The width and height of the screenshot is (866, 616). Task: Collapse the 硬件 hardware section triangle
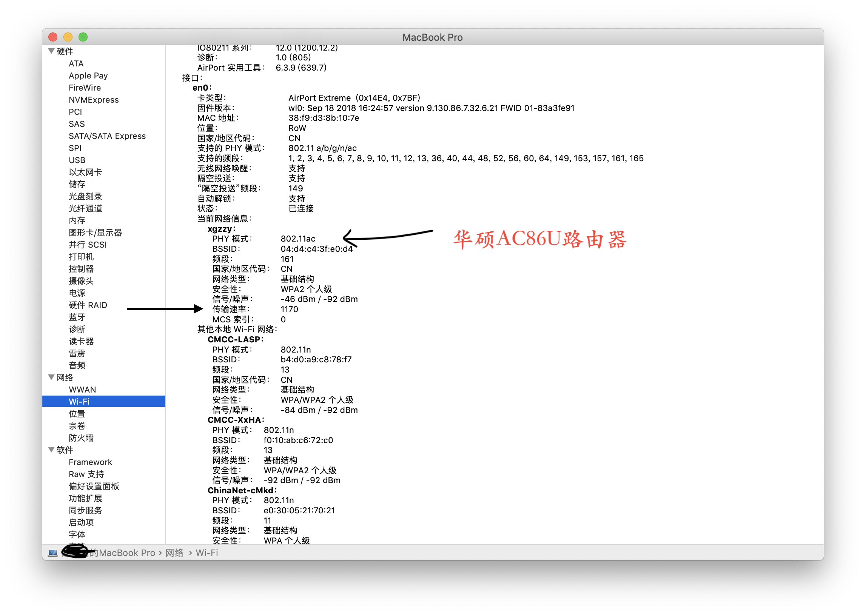[51, 51]
